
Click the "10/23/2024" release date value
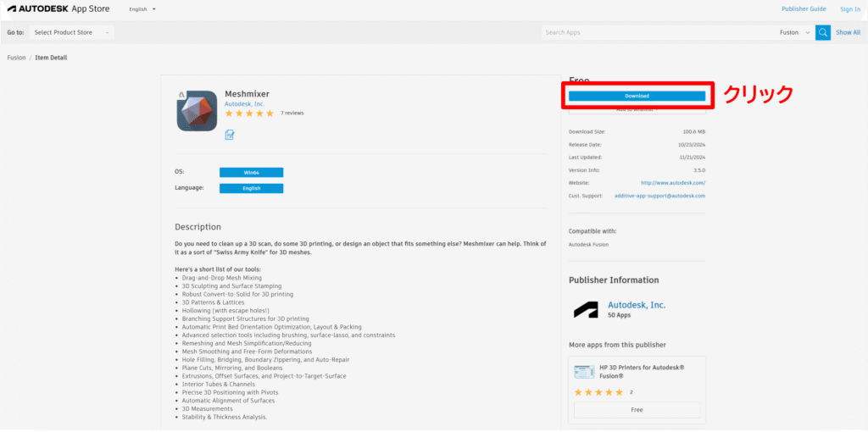pos(692,144)
